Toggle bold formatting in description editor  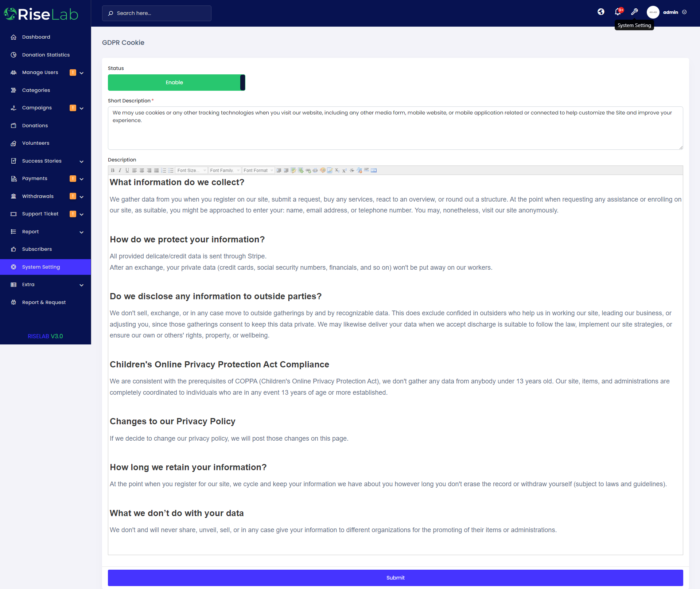point(113,170)
